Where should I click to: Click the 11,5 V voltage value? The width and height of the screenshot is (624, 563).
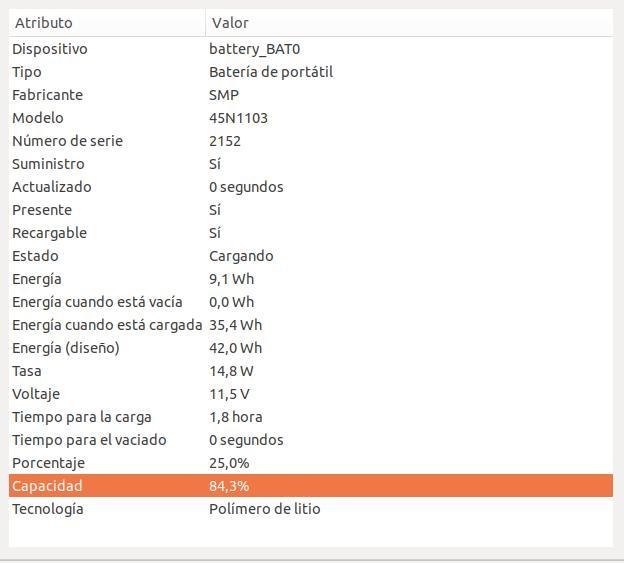(x=230, y=394)
